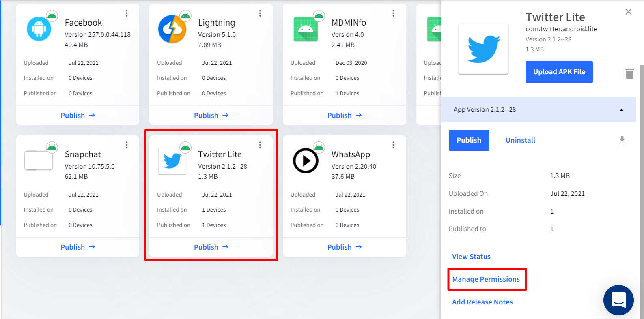The image size is (644, 319).
Task: Open Snapchat card three-dot menu
Action: (127, 145)
